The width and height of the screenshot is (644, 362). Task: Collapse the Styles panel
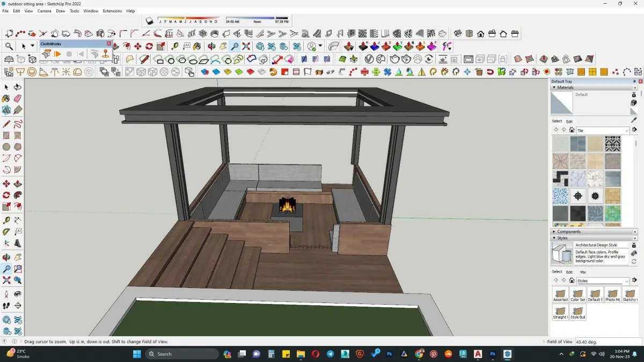coord(554,238)
